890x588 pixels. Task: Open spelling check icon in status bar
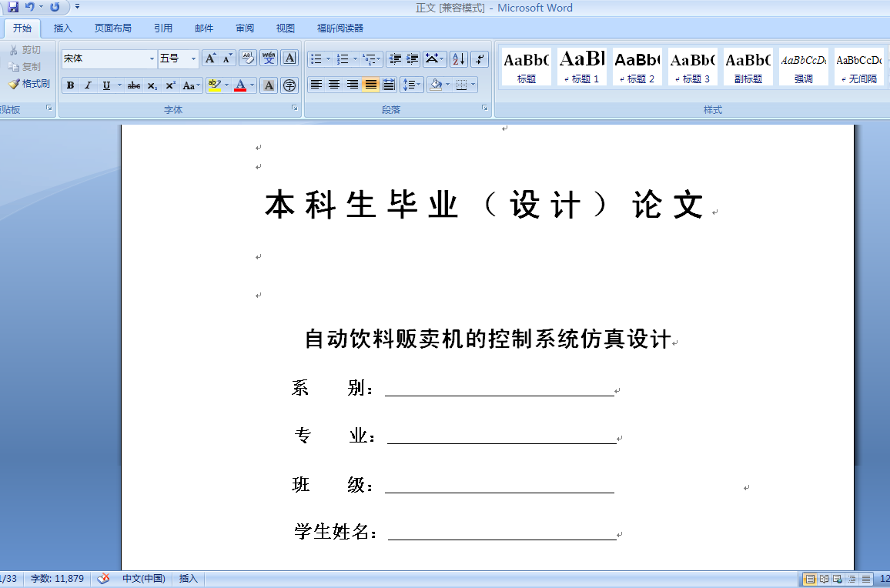tap(103, 578)
